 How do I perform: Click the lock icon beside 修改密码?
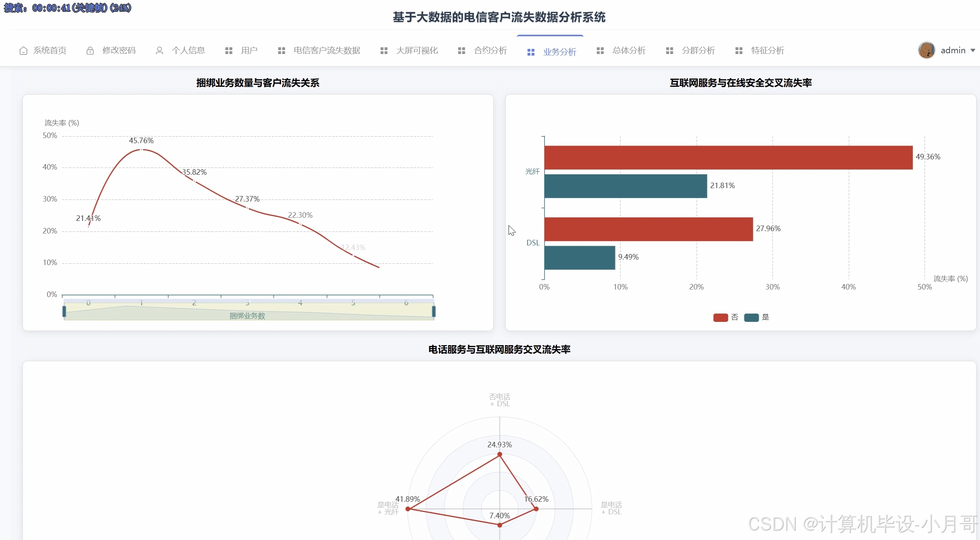pos(90,50)
